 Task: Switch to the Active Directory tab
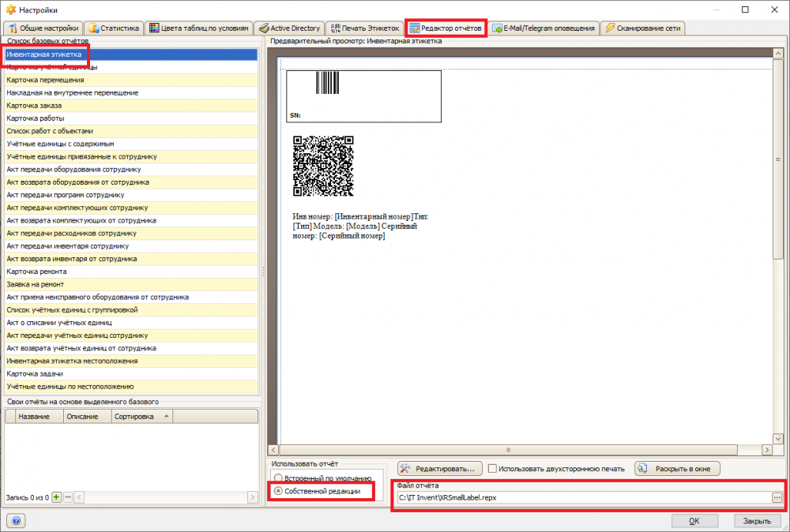(x=289, y=28)
